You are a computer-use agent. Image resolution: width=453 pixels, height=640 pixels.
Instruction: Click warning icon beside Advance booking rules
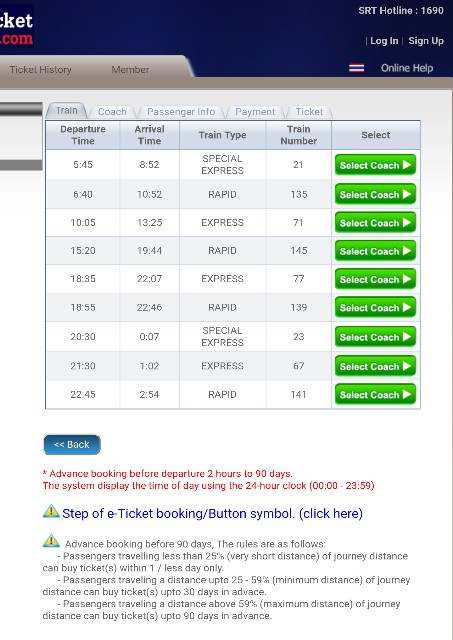[x=51, y=540]
